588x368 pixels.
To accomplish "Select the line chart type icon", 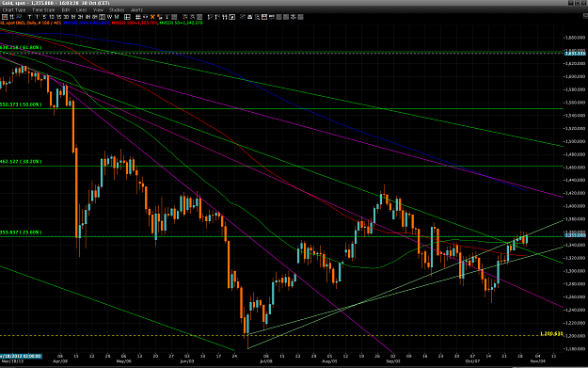I will tap(19, 17).
